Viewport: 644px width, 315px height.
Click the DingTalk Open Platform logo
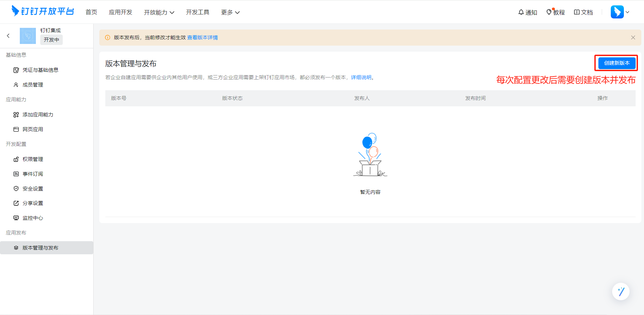(x=43, y=11)
